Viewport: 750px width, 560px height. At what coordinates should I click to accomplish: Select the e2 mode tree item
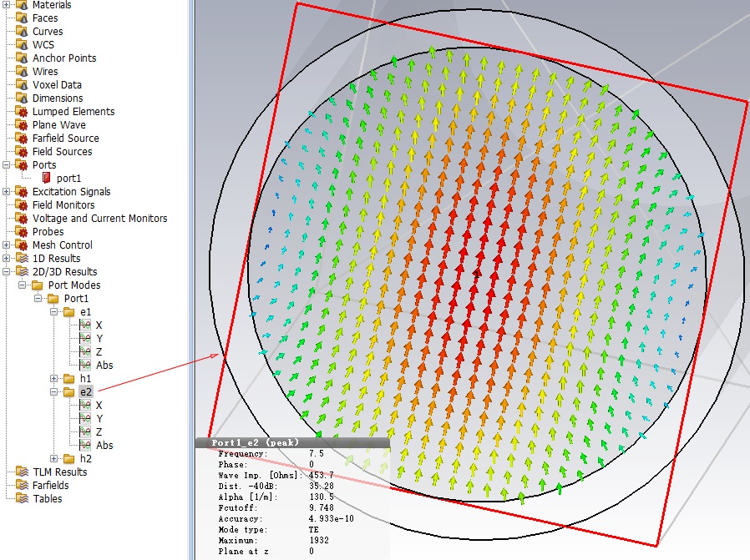86,392
